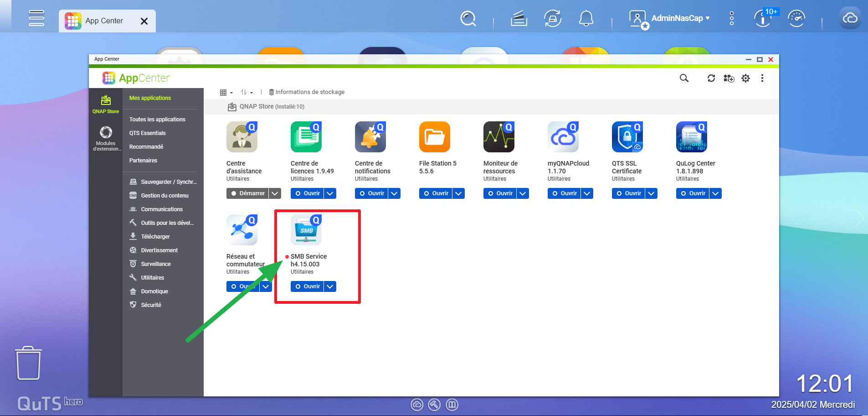Click the Réseau et commutateur app icon
Image resolution: width=868 pixels, height=416 pixels.
tap(242, 230)
